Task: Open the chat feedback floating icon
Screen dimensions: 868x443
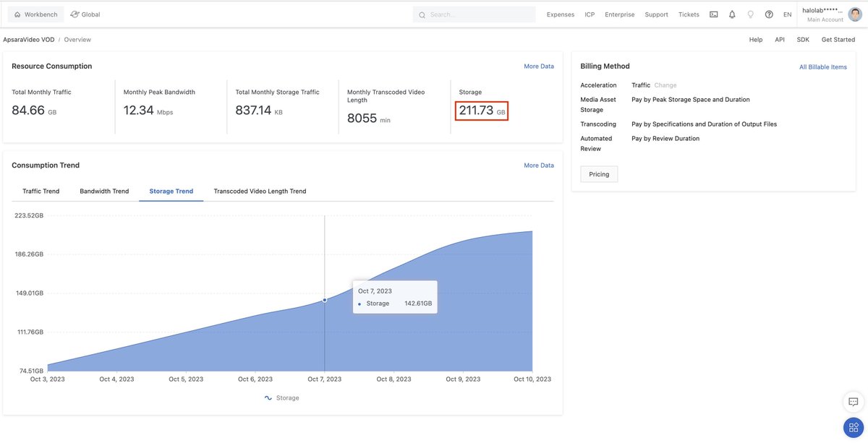Action: (854, 402)
